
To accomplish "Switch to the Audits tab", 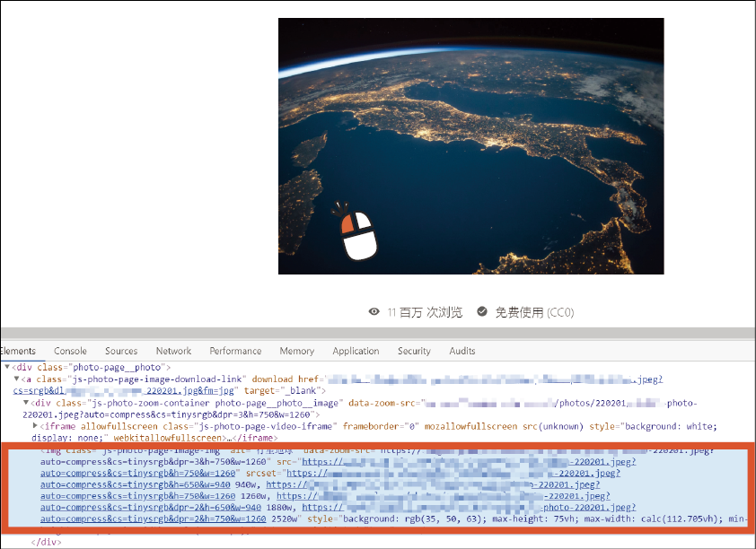I will pyautogui.click(x=462, y=351).
